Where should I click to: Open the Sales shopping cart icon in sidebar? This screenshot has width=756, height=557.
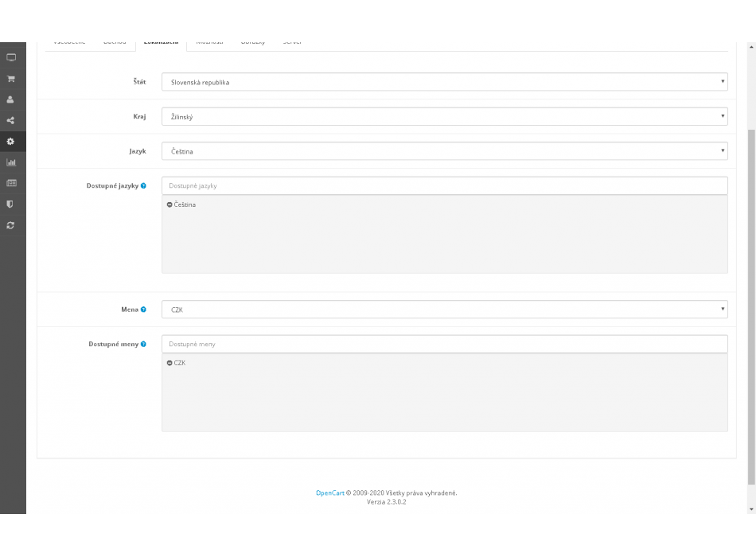(x=11, y=79)
